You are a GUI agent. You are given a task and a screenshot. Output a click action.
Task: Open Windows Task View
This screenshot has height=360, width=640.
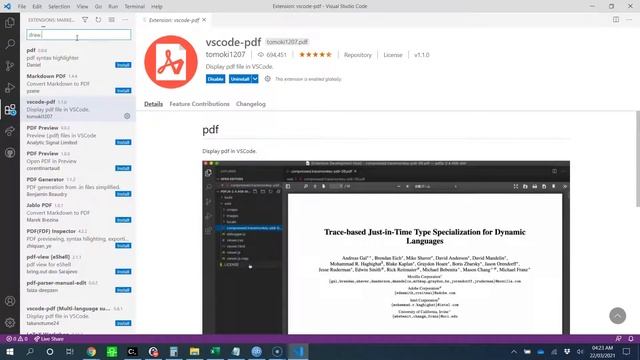pos(70,351)
